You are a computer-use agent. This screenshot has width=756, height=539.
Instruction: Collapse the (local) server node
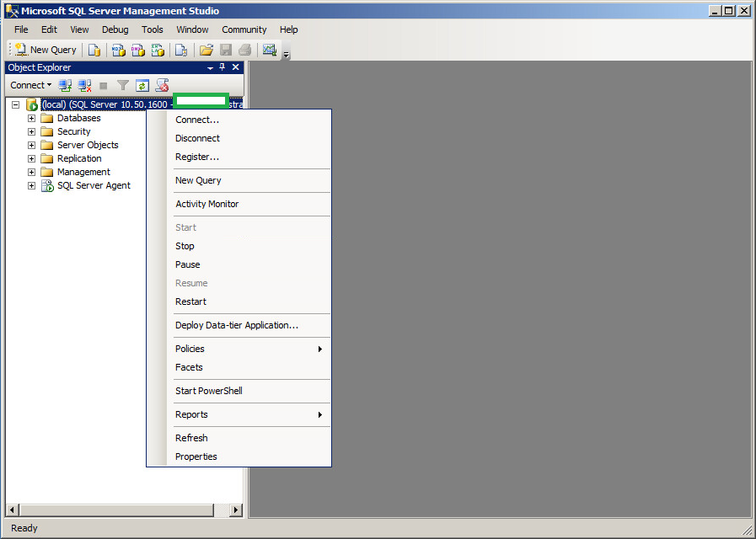pyautogui.click(x=15, y=104)
